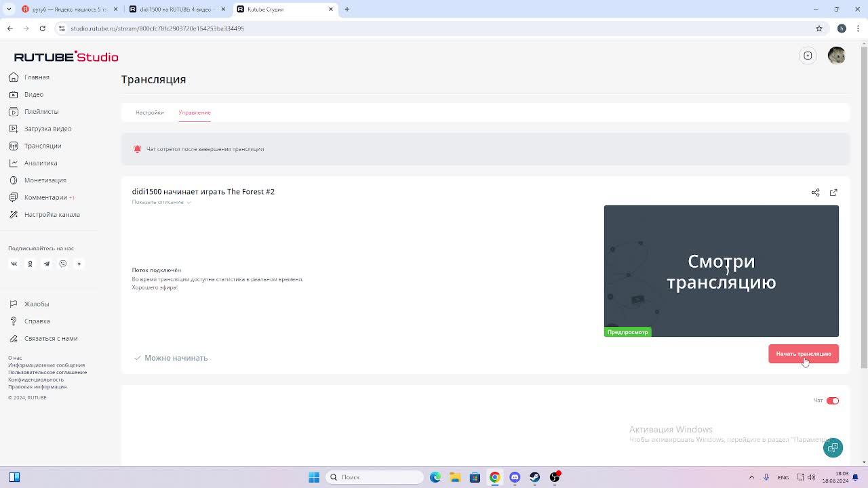Open the Главная home page in sidebar
The width and height of the screenshot is (868, 488).
tap(37, 77)
